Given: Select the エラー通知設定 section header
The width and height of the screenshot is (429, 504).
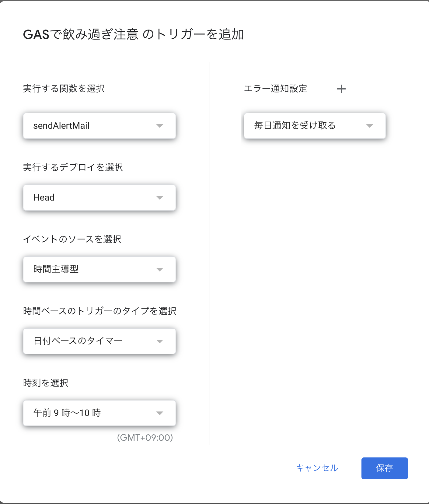Looking at the screenshot, I should click(x=276, y=89).
